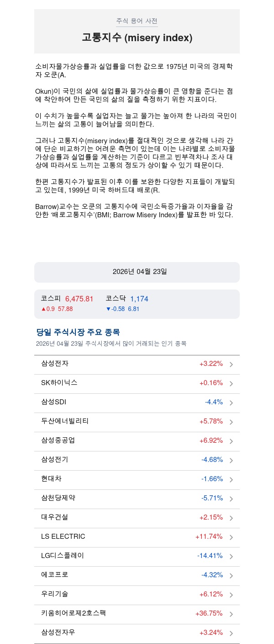Click the arrow icon beside SK하이닉스
This screenshot has width=274, height=644.
pos(231,384)
